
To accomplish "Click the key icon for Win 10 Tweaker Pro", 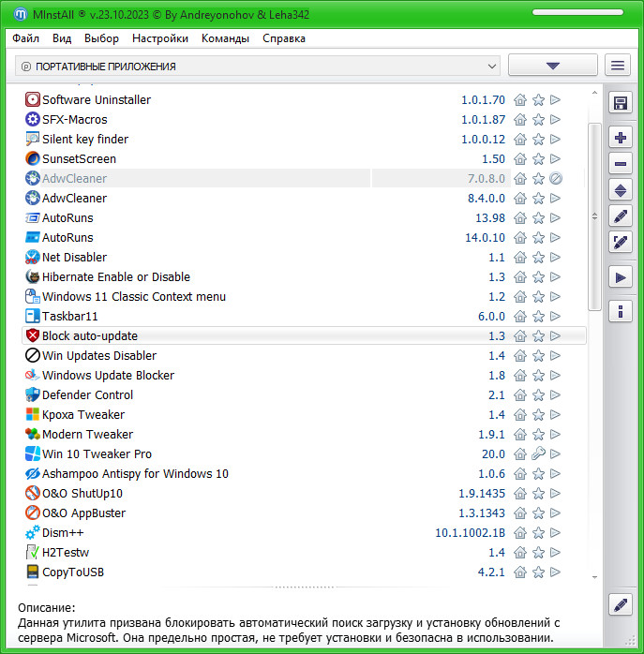I will (x=538, y=454).
